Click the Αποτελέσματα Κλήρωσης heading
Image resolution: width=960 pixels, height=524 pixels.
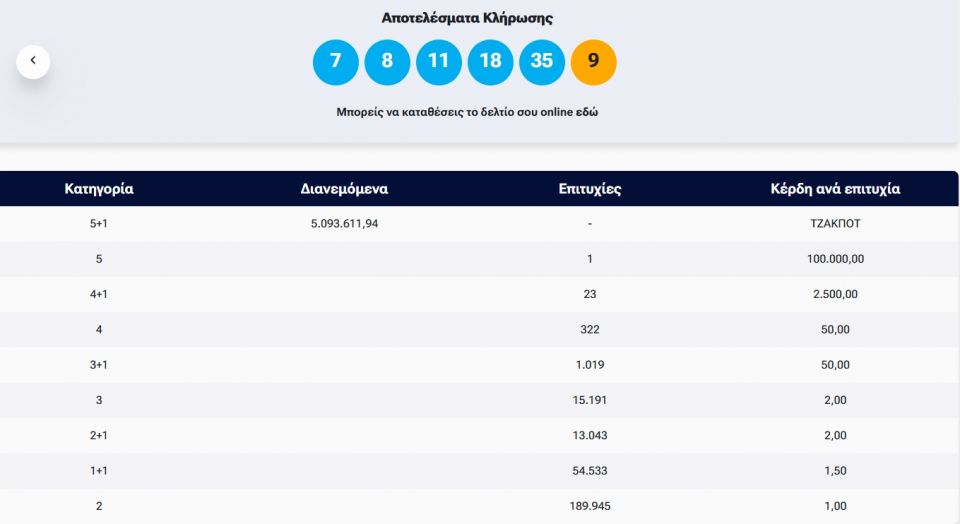click(467, 18)
